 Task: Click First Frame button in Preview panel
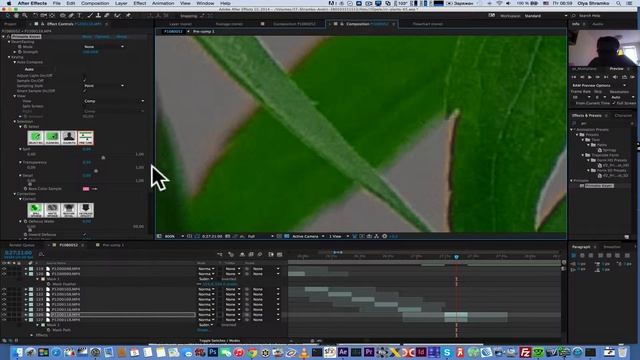pos(574,77)
